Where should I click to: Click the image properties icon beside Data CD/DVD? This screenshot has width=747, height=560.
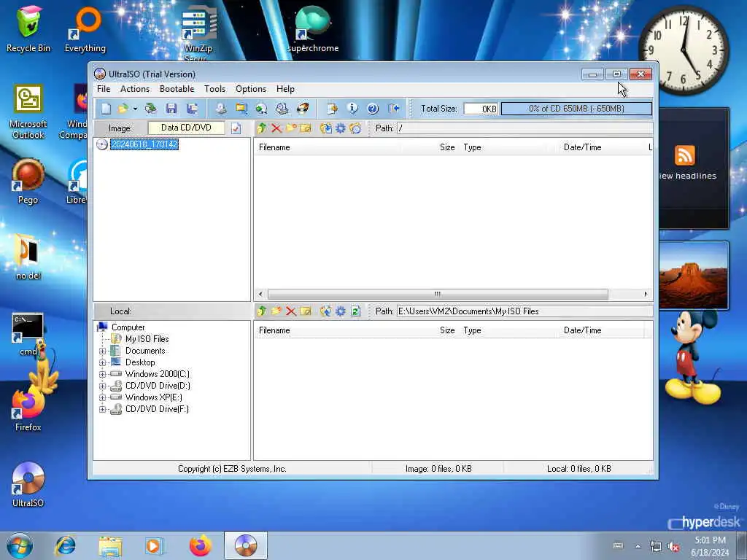236,128
